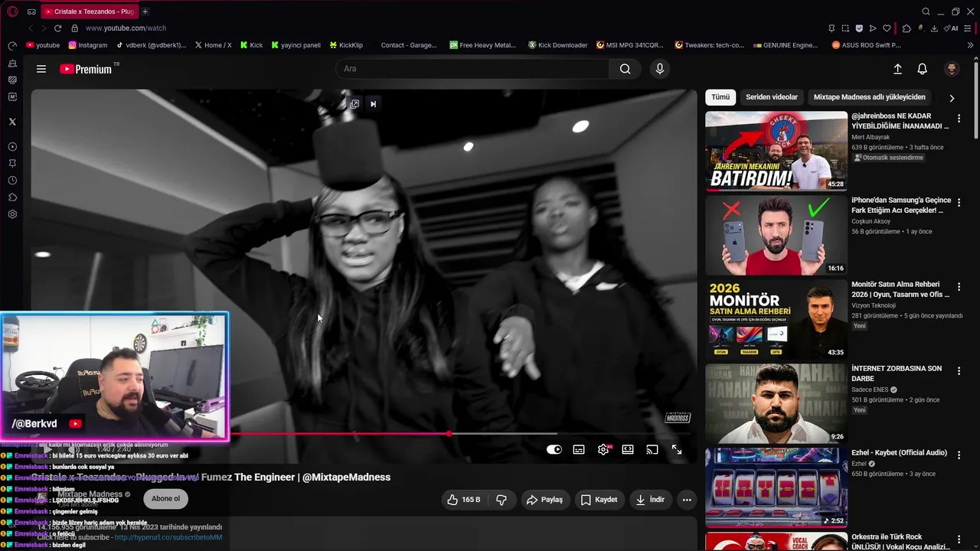Open the KickKlip bookmark
The width and height of the screenshot is (980, 551).
[346, 45]
